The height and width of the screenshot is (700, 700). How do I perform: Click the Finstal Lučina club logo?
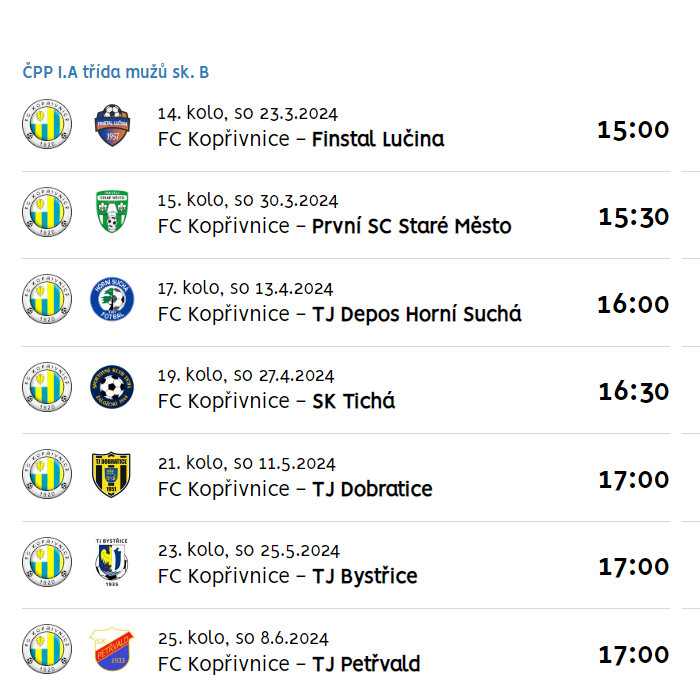coord(112,125)
